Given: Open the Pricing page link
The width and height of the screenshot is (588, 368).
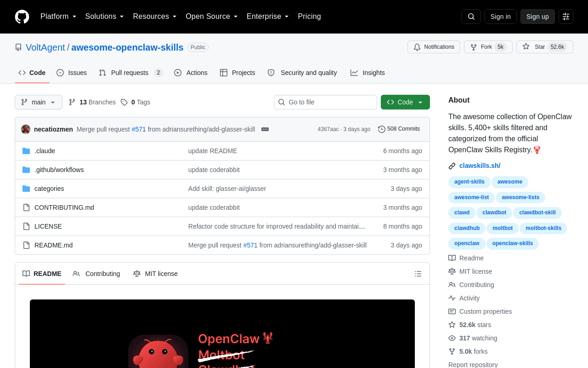Looking at the screenshot, I should (310, 17).
